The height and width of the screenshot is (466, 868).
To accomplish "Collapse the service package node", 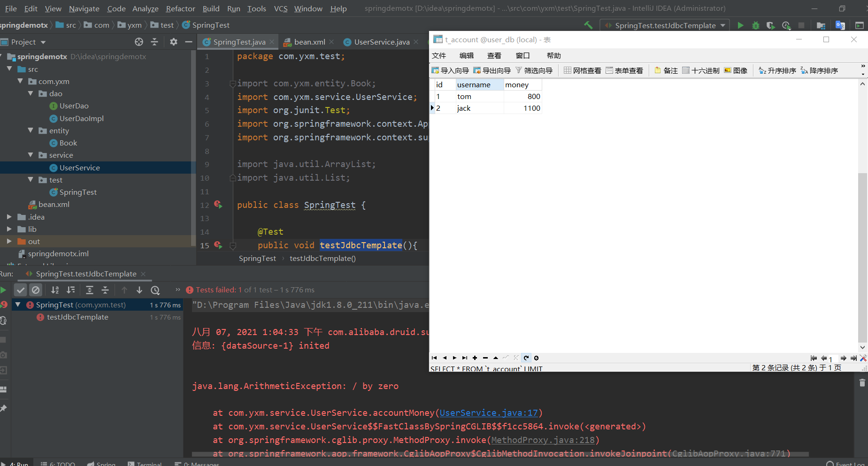I will [31, 155].
